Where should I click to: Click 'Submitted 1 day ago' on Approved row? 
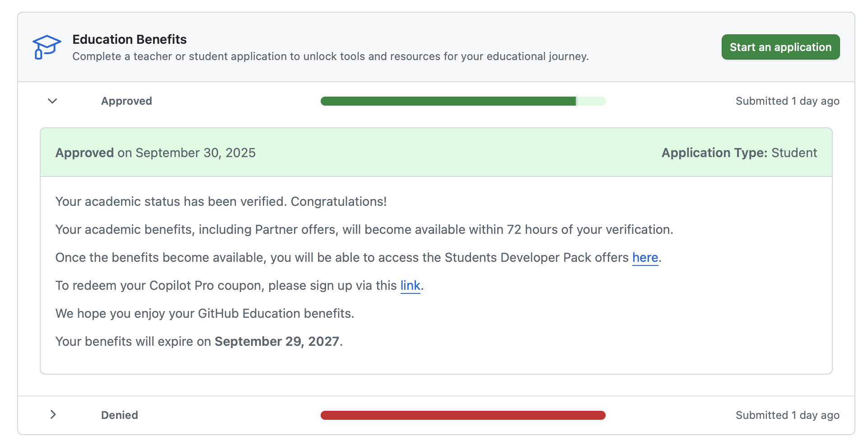click(x=787, y=101)
